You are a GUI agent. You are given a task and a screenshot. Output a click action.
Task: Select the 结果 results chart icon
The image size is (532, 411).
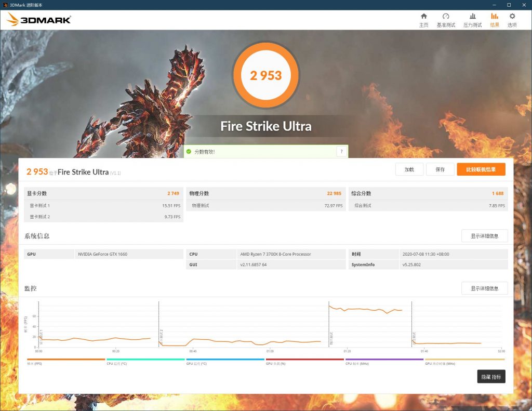click(x=495, y=16)
